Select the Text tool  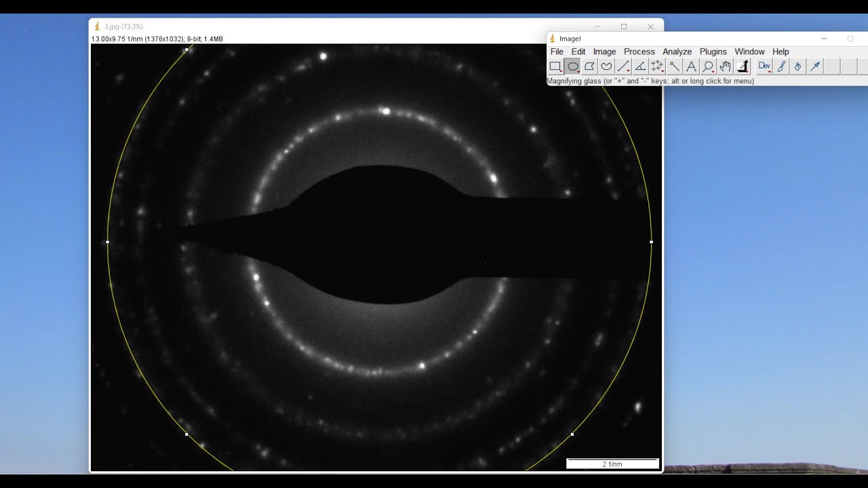pos(691,66)
